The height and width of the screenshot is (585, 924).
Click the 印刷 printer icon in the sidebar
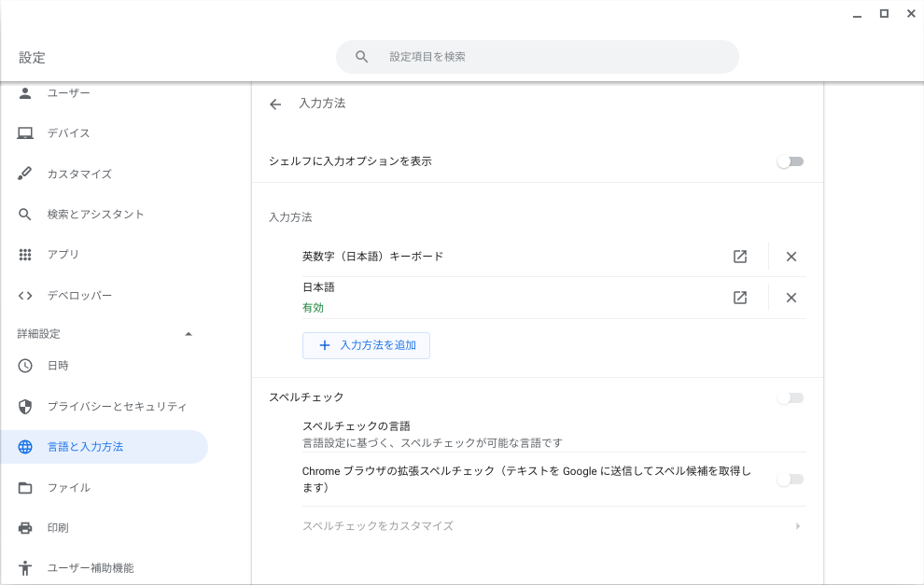coord(25,528)
